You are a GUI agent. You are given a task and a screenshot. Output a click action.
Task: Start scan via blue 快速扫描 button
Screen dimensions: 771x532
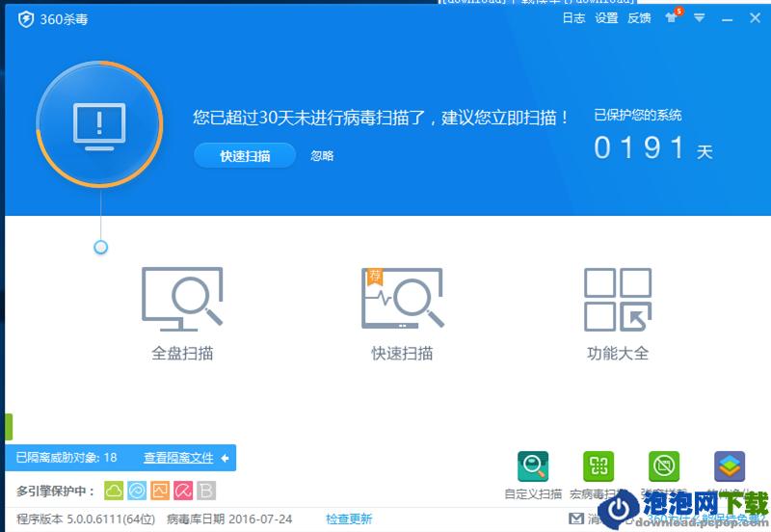click(245, 156)
